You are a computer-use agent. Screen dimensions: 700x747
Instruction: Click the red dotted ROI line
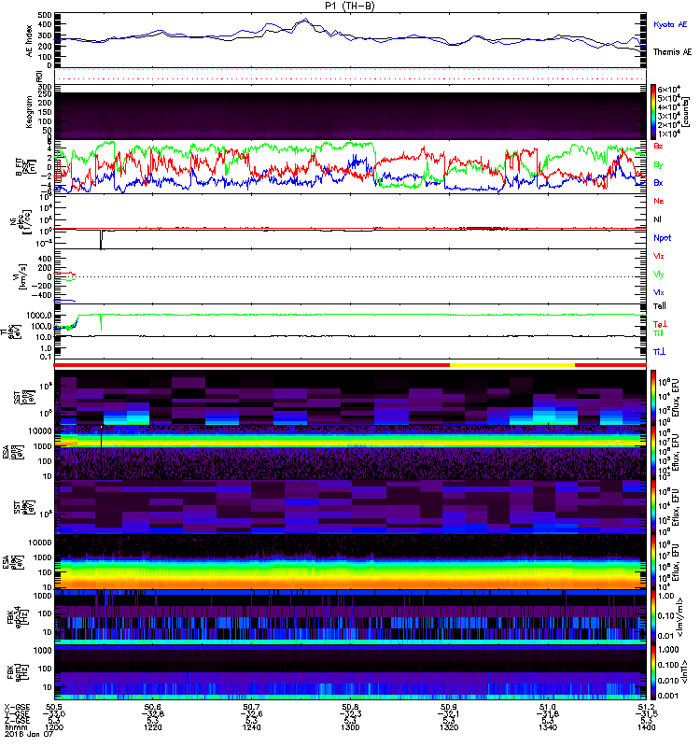pos(350,79)
